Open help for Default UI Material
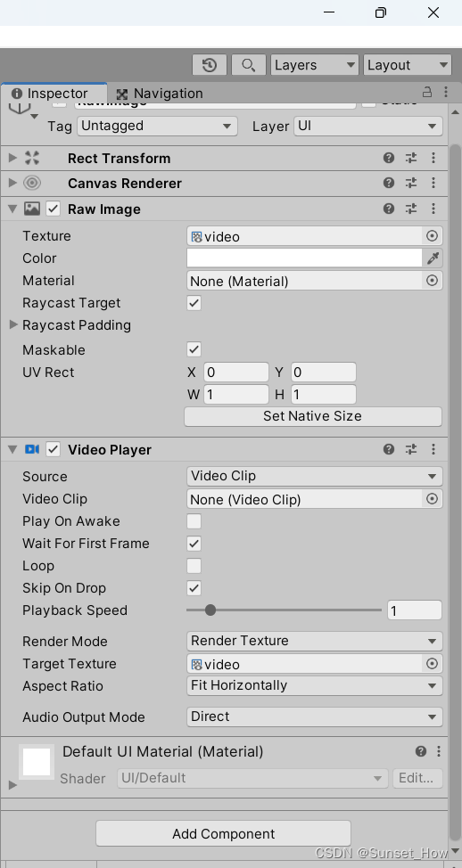462x868 pixels. point(421,751)
